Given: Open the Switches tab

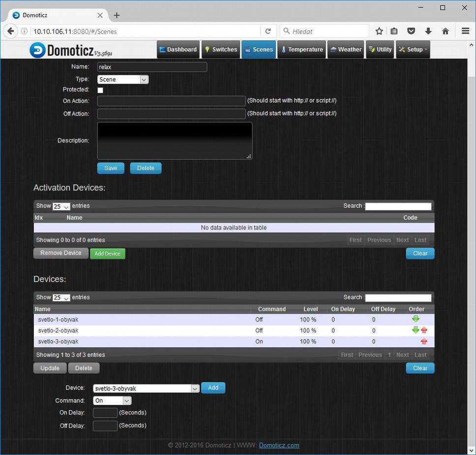Looking at the screenshot, I should (x=221, y=49).
